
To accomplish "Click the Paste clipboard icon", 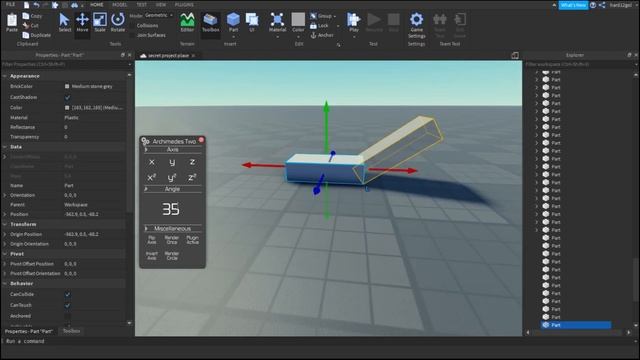I will click(x=12, y=20).
